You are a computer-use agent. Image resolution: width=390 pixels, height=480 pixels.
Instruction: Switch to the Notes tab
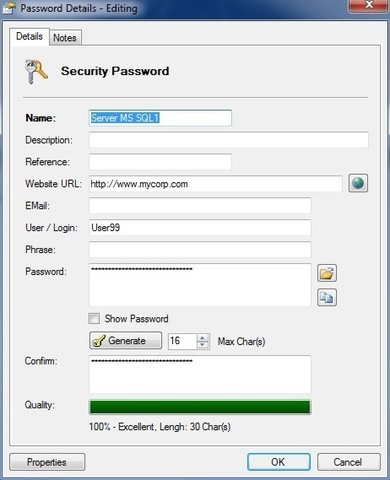pyautogui.click(x=65, y=38)
